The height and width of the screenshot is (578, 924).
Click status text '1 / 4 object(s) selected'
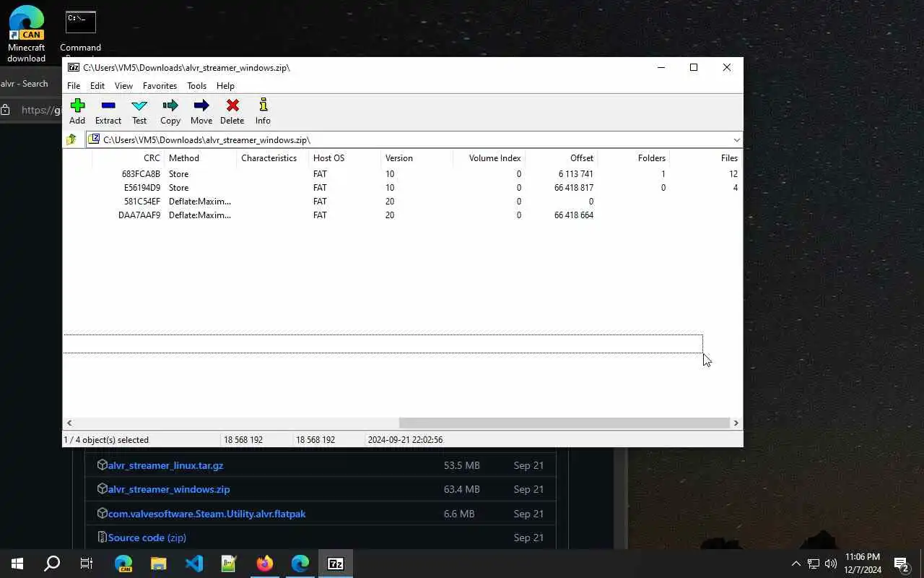click(x=106, y=439)
